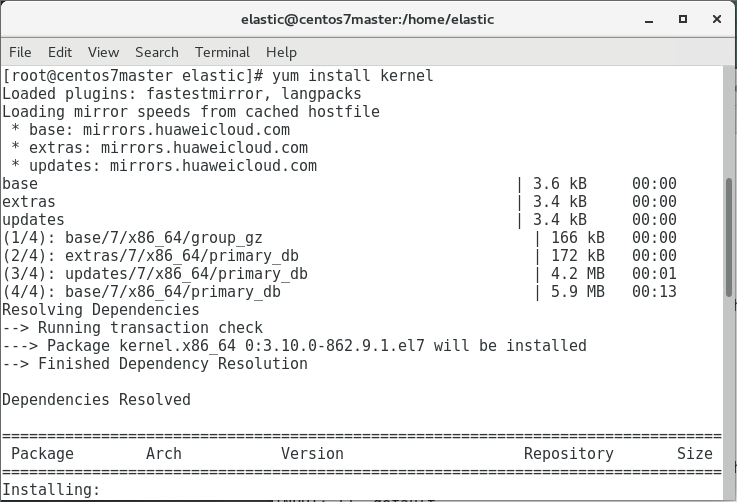The image size is (737, 502).
Task: Click the 'Installing:' line at the bottom
Action: pyautogui.click(x=51, y=490)
